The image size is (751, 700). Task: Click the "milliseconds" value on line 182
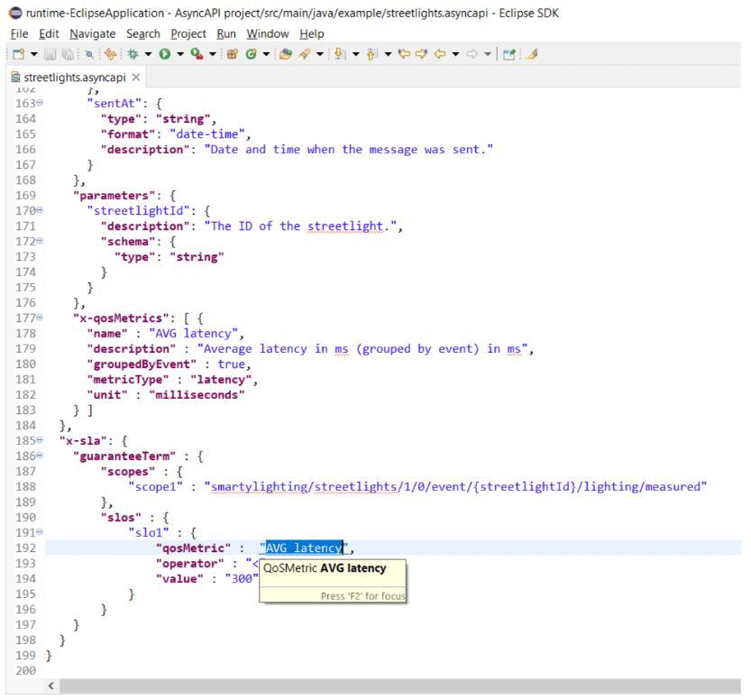click(x=197, y=395)
